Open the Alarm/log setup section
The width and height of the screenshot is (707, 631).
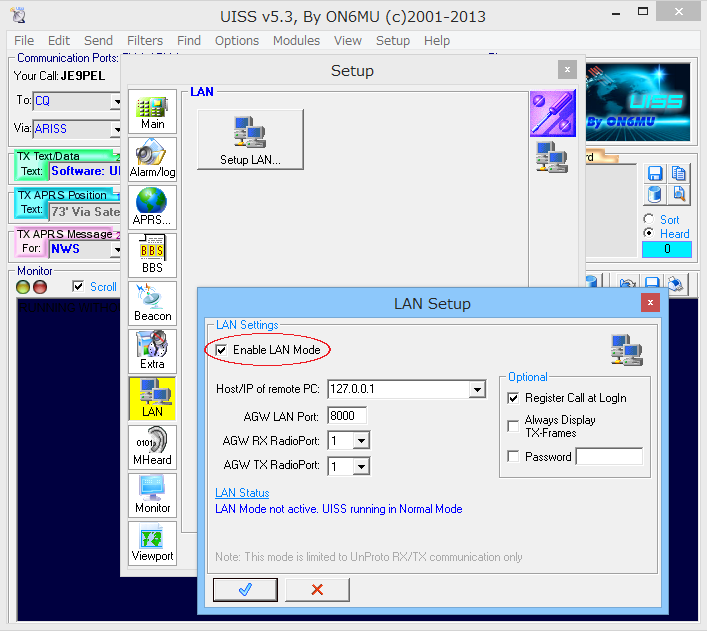point(152,159)
